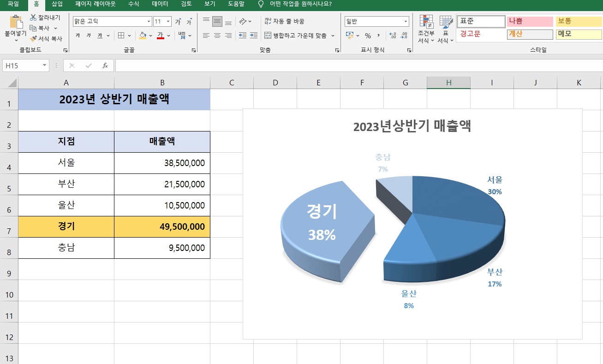
Task: Click the formula bar cancel X
Action: [x=72, y=66]
